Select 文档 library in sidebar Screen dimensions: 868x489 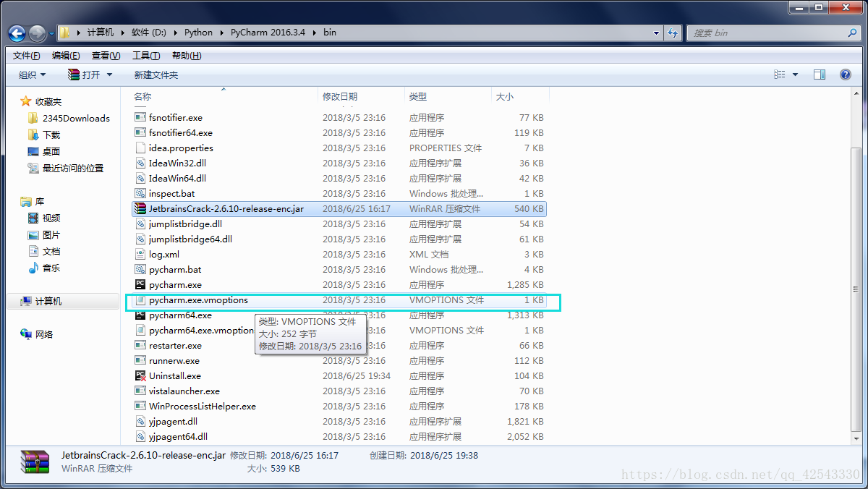point(51,251)
